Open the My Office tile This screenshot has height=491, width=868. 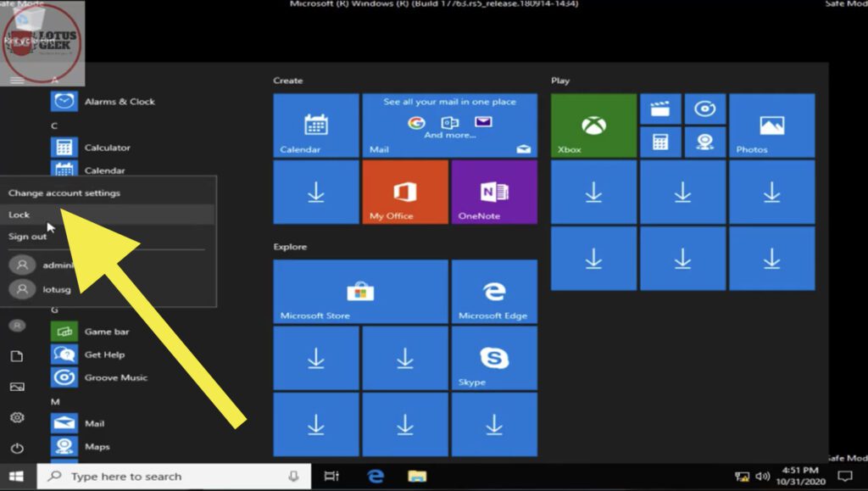click(404, 192)
